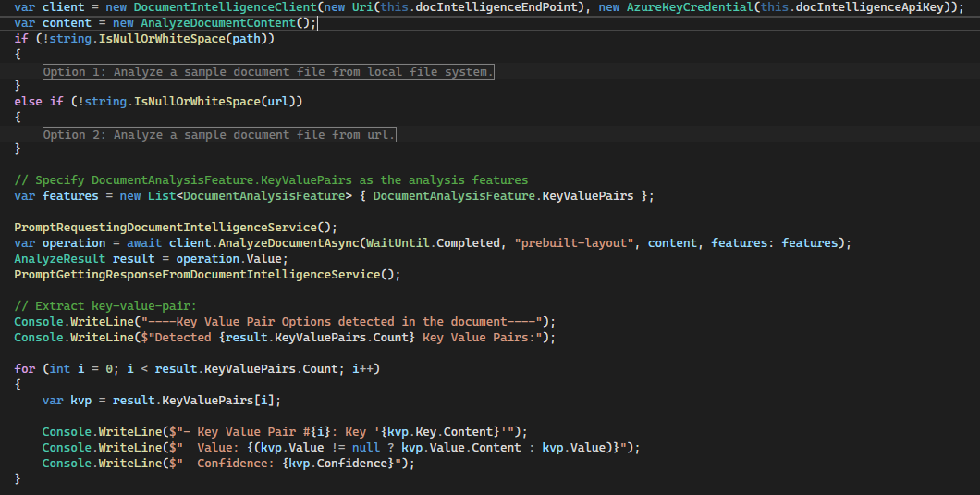Viewport: 980px width, 495px height.
Task: Click the for keyword of the loop
Action: [25, 369]
